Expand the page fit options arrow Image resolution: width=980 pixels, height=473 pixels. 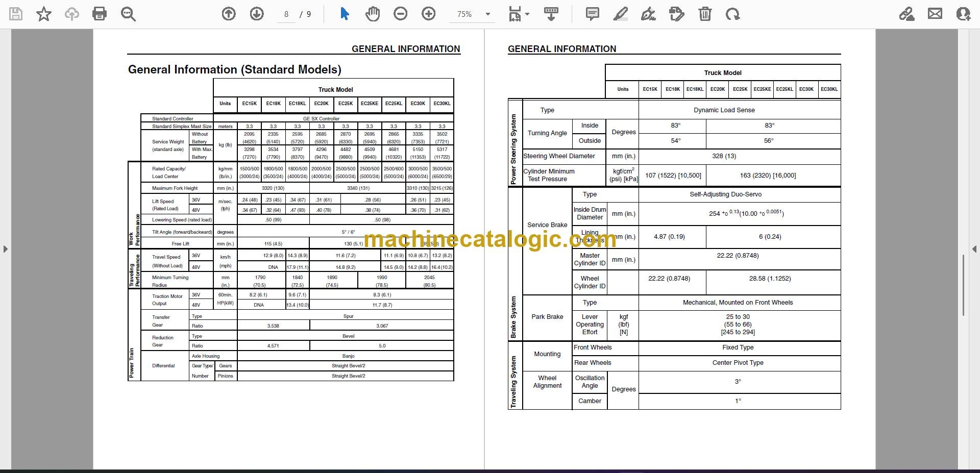click(527, 14)
